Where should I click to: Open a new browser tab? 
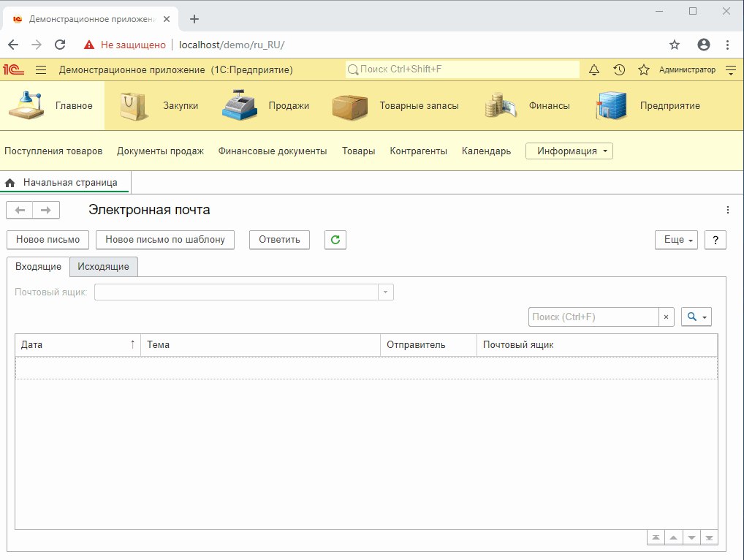[194, 19]
